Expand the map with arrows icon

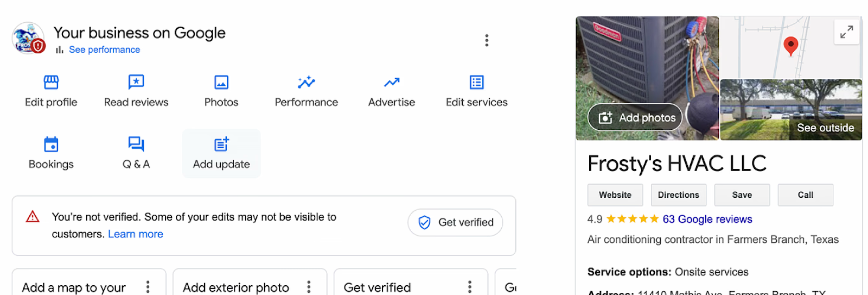(846, 32)
